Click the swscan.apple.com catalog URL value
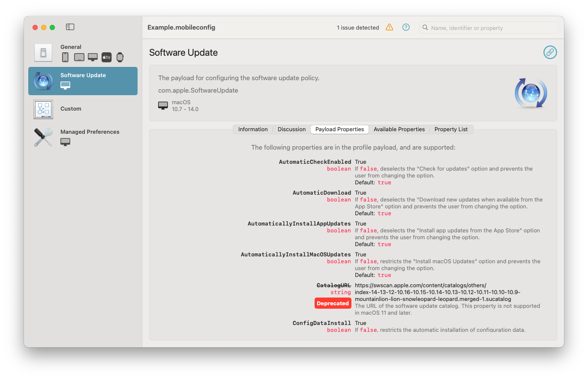Viewport: 588px width, 379px height. [438, 292]
